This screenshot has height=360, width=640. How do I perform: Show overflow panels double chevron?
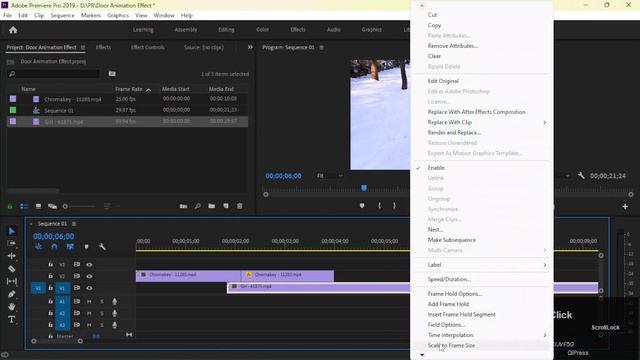click(250, 47)
